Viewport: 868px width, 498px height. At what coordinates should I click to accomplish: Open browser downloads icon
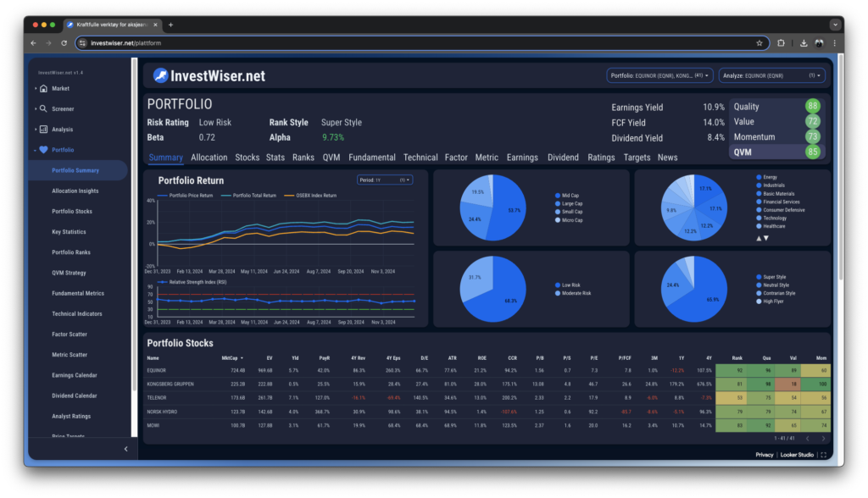coord(804,43)
